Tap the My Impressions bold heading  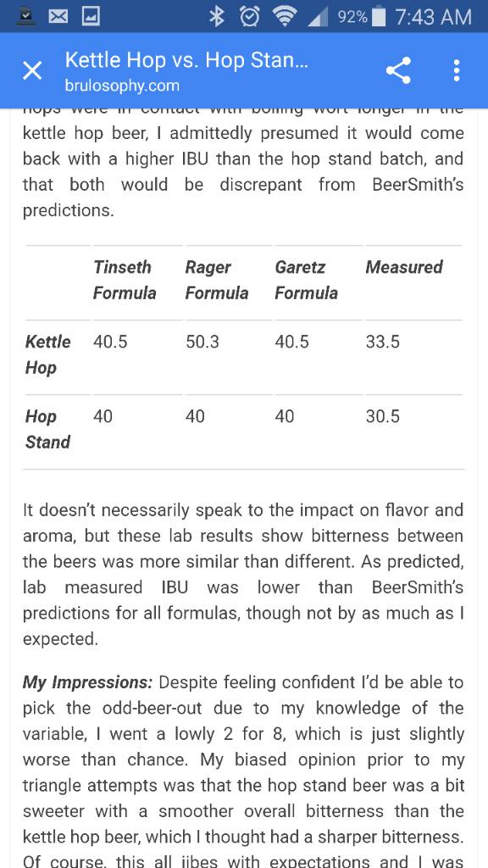[x=87, y=682]
